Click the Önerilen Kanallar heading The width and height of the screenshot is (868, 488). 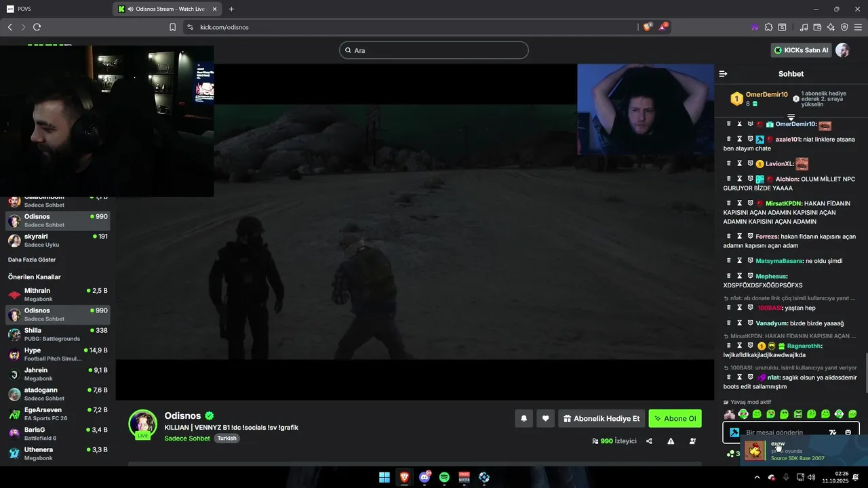point(35,277)
